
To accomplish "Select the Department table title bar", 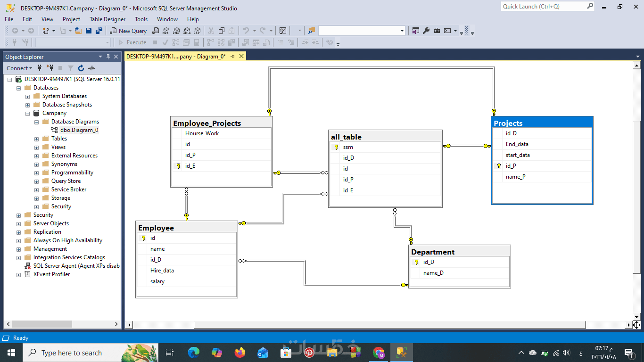I will [460, 252].
